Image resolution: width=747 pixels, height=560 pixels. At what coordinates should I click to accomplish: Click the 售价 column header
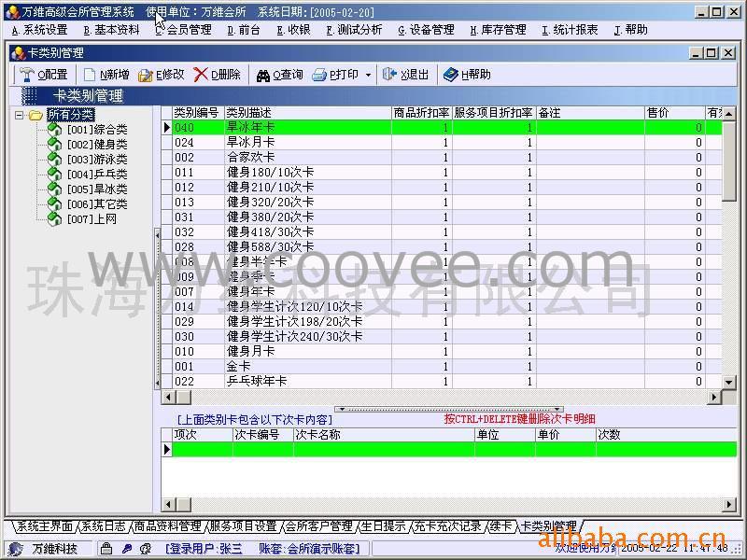[675, 113]
